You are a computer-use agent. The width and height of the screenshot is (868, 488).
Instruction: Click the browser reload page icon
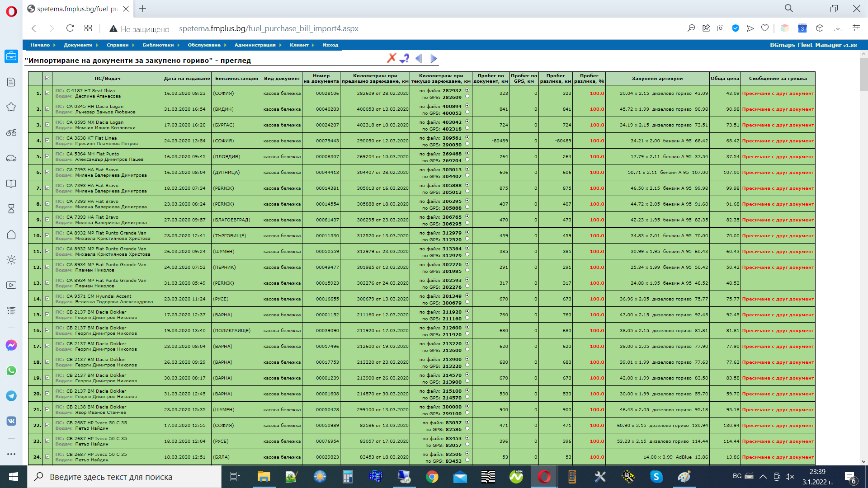[70, 28]
